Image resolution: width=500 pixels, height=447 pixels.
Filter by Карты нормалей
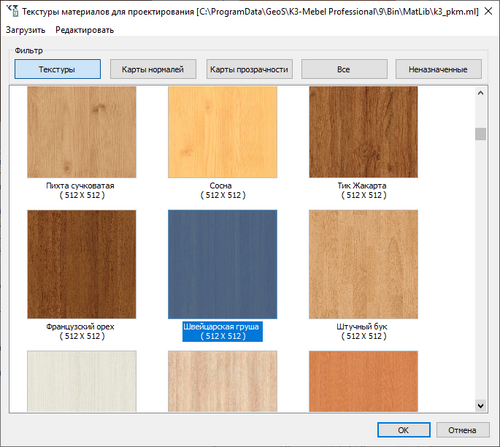153,69
